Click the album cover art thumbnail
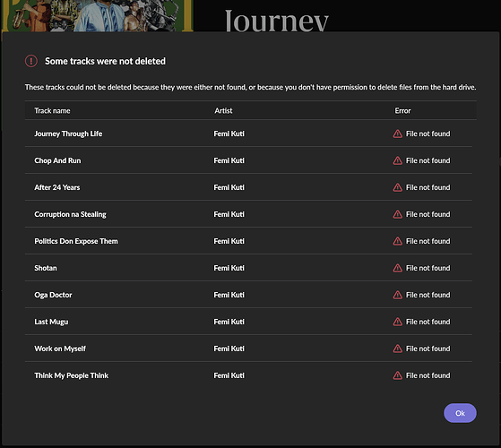 tap(97, 15)
